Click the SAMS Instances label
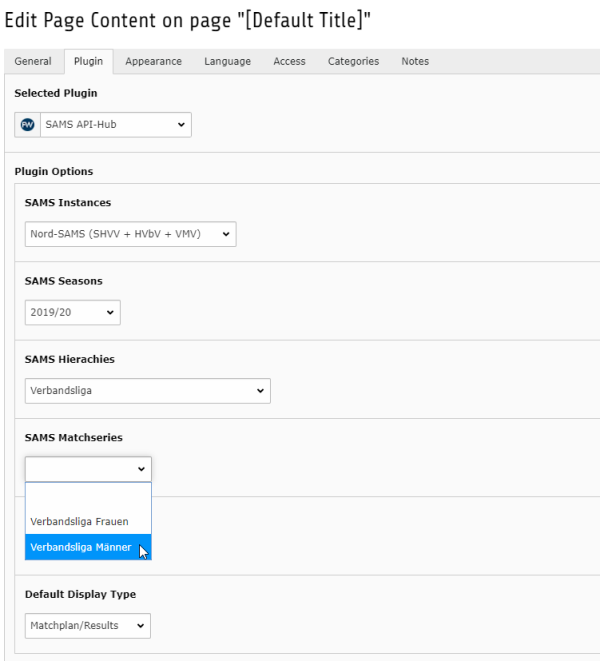600x661 pixels. tap(68, 203)
